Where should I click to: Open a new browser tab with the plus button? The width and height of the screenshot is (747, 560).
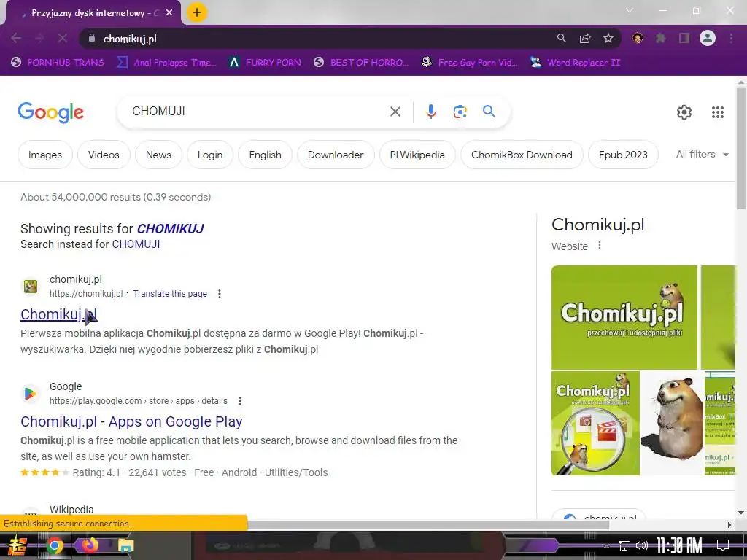(x=197, y=13)
